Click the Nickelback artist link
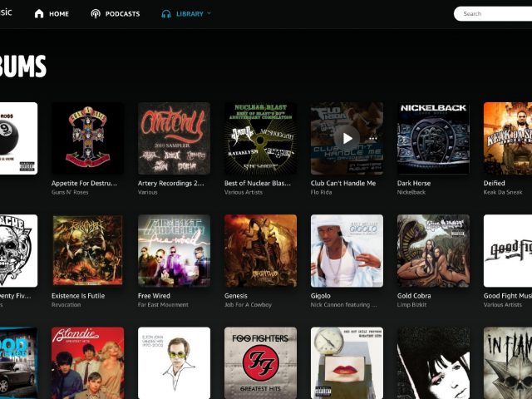 (411, 192)
